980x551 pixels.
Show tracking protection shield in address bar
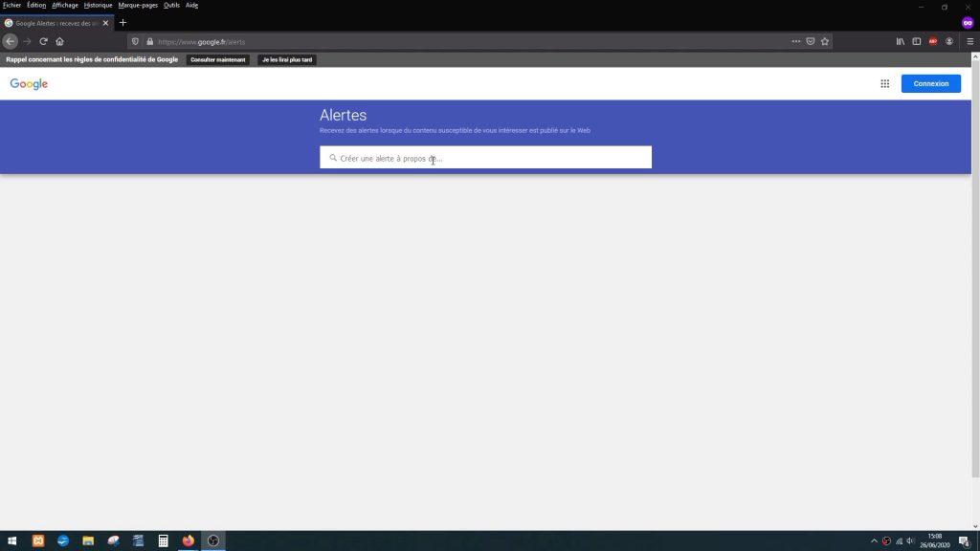135,42
